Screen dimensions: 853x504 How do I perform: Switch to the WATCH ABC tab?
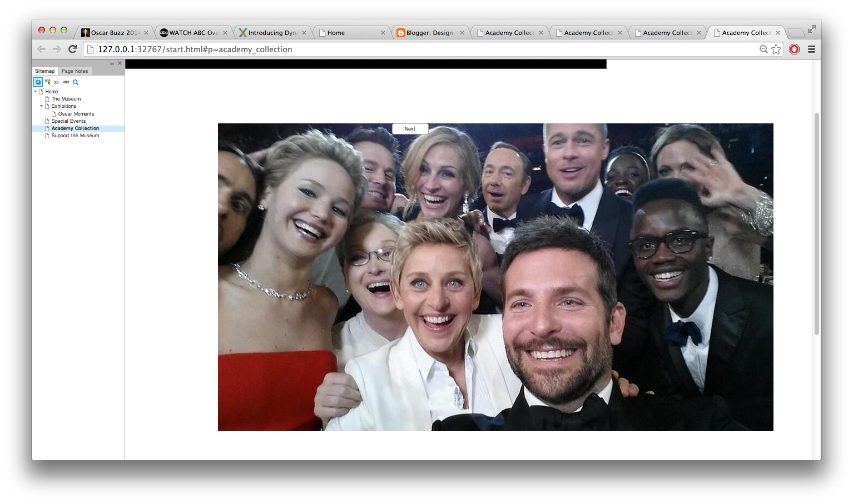tap(194, 33)
